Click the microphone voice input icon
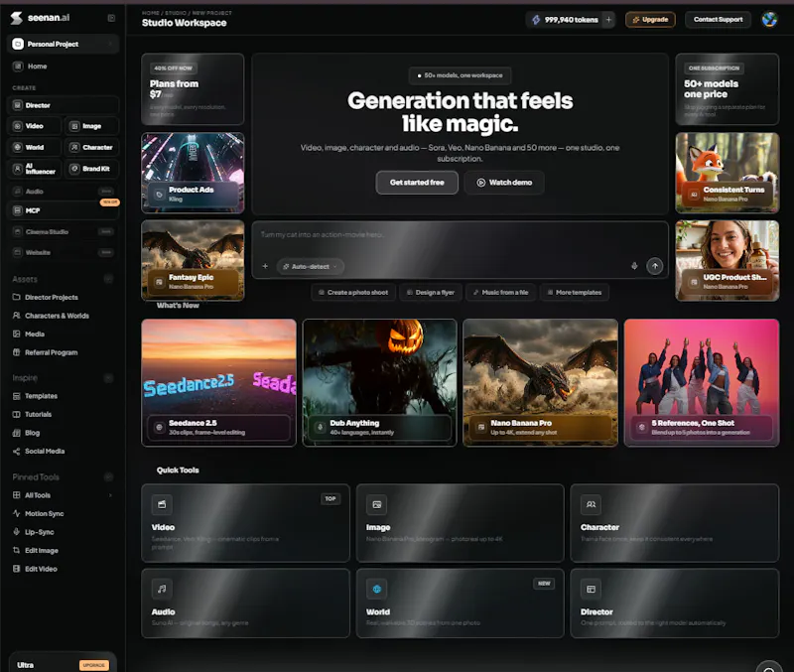 pyautogui.click(x=634, y=266)
